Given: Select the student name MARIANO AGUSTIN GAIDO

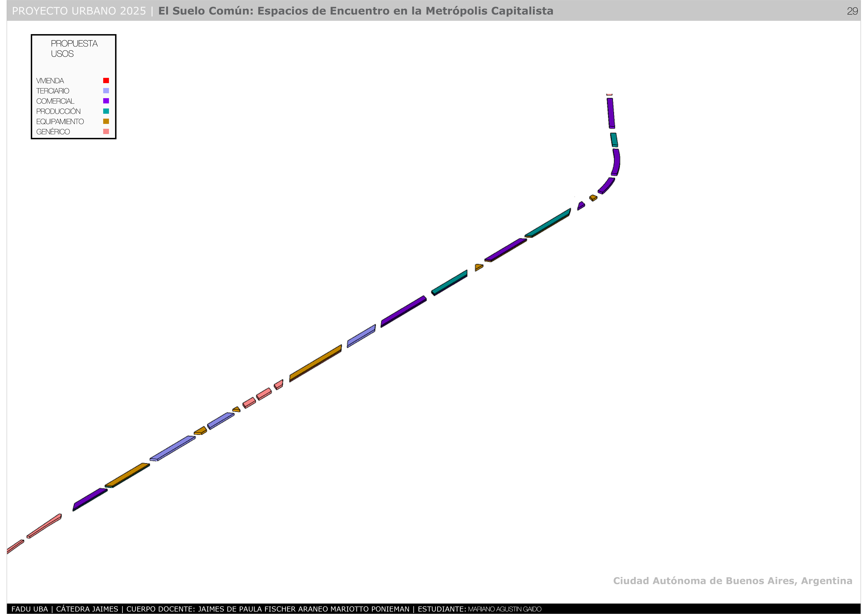Looking at the screenshot, I should click(504, 609).
